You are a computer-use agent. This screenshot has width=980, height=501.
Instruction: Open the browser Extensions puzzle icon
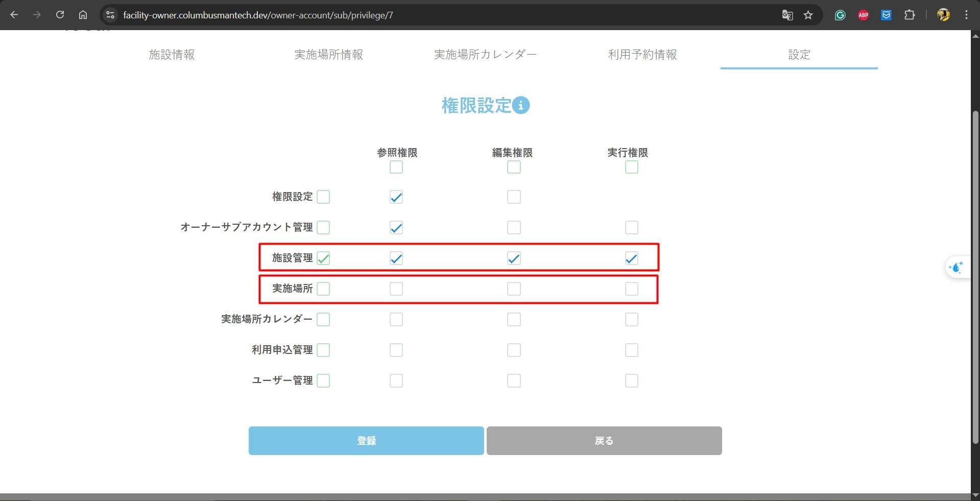[909, 15]
